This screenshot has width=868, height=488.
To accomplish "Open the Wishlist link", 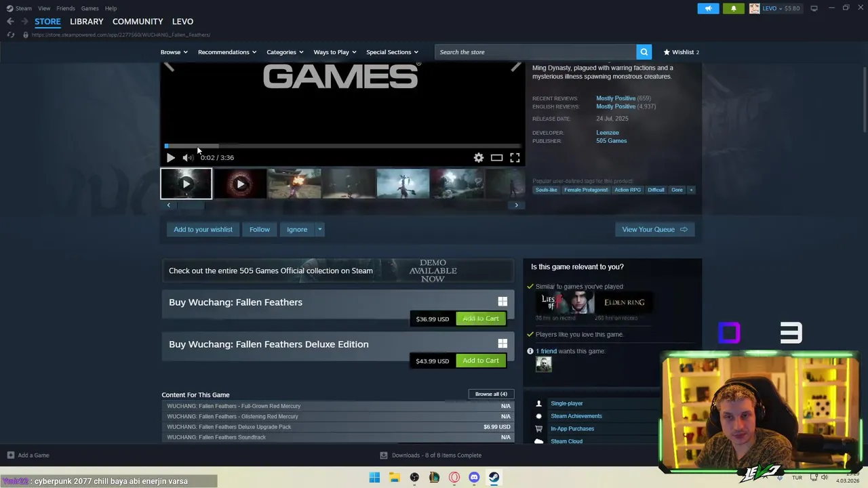I will (x=681, y=52).
